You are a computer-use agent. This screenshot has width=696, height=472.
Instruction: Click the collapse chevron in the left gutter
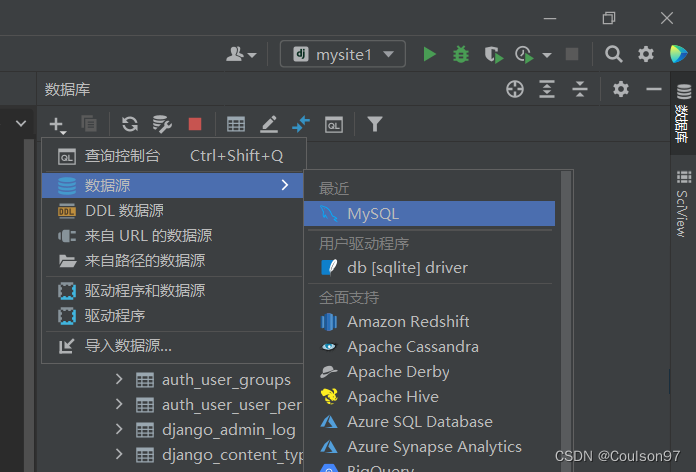(x=21, y=123)
